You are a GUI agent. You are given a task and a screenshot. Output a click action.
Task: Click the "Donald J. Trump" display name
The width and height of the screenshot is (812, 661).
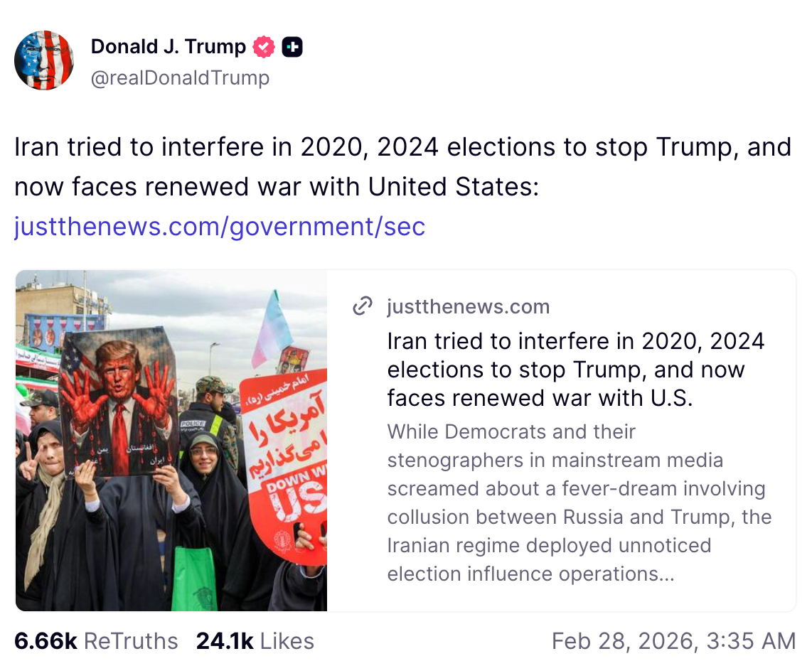(167, 46)
